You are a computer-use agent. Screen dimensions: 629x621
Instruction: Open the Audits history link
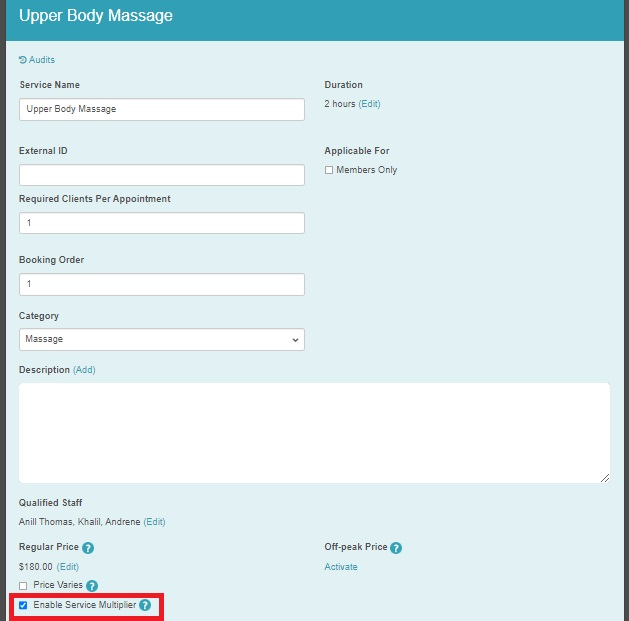click(37, 60)
